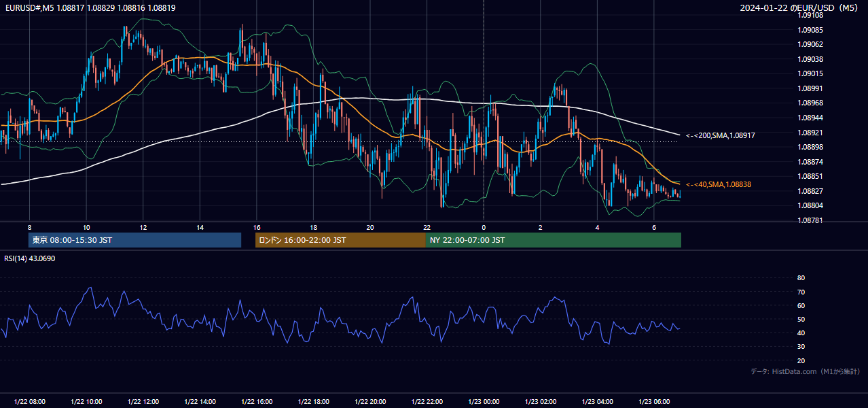This screenshot has height=408, width=868.
Task: Click RSI scale value 50
Action: (801, 319)
